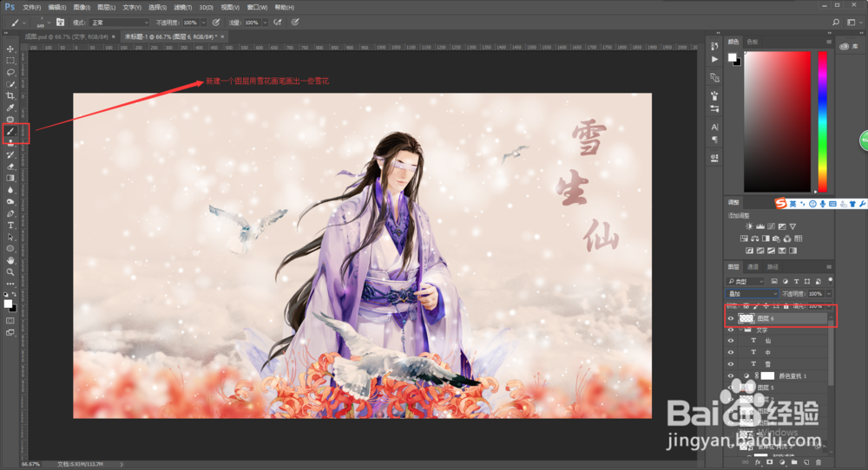Select the Quick Selection tool
The width and height of the screenshot is (868, 470).
[x=10, y=84]
